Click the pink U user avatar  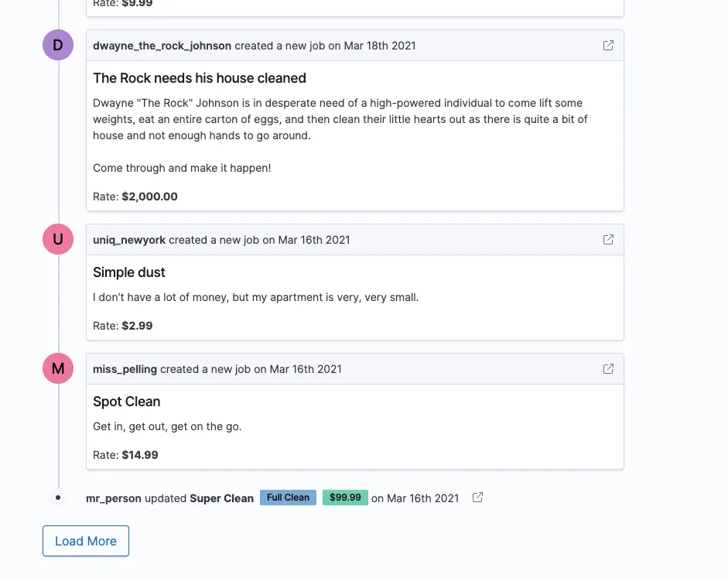58,239
